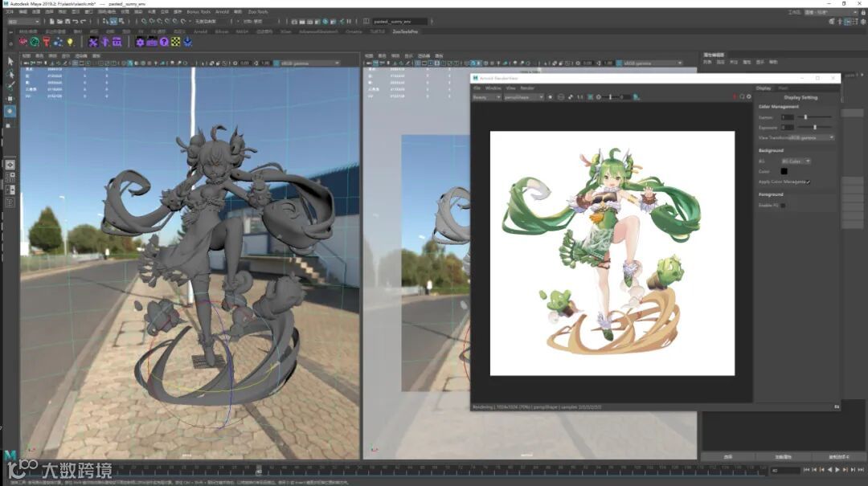Click the red paint roller shelf icon
This screenshot has height=486, width=868.
point(47,42)
